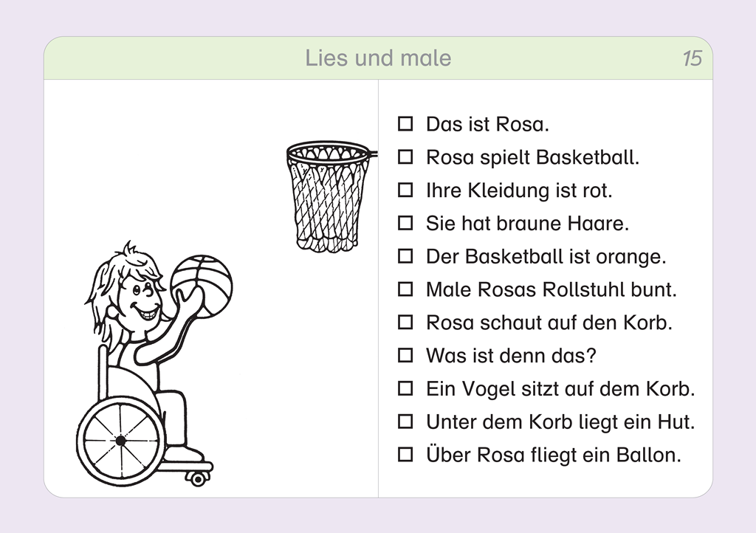Tick the "Male Rosas Rollstuhl bunt." checkbox
Image resolution: width=756 pixels, height=533 pixels.
[405, 289]
